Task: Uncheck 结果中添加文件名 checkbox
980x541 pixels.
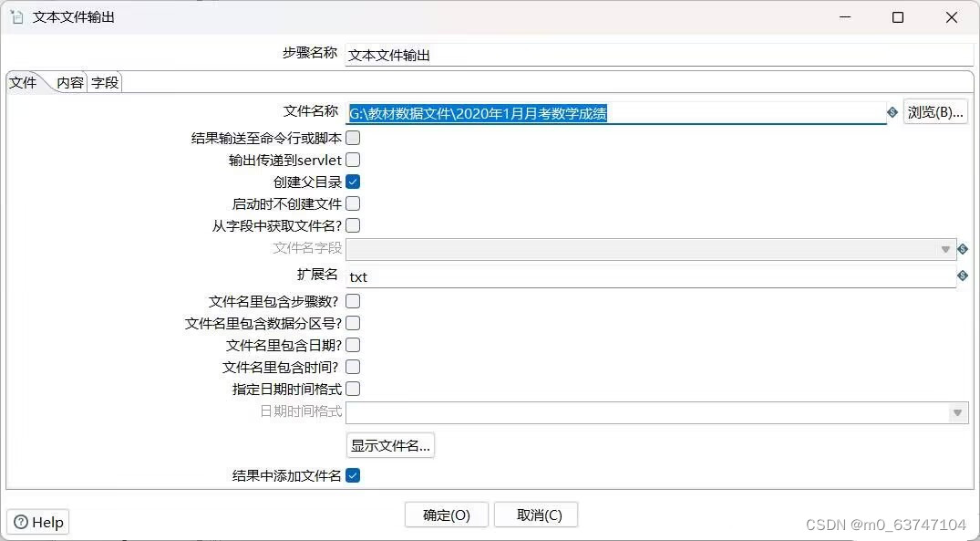Action: point(353,475)
